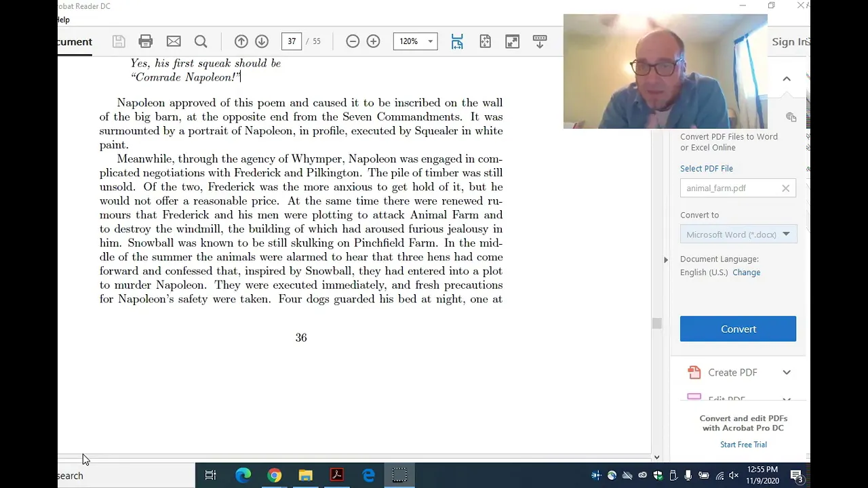Click page number 36 in document

tap(301, 338)
